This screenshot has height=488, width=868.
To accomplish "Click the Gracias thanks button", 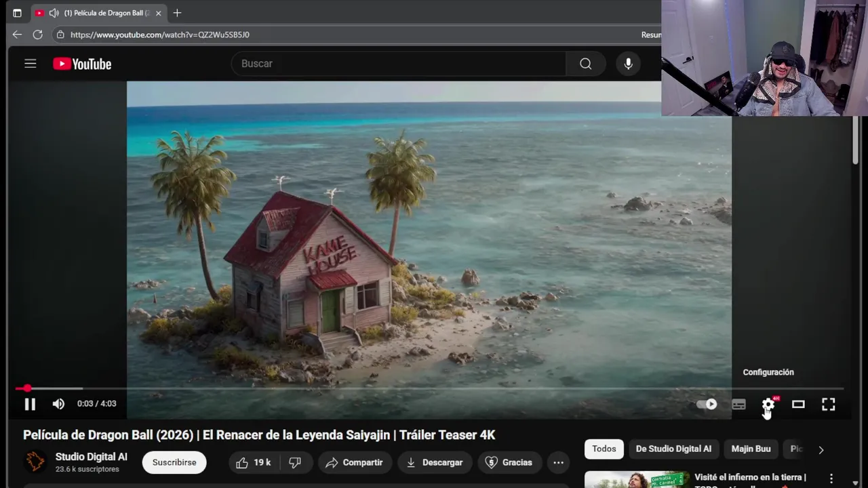I will [509, 463].
